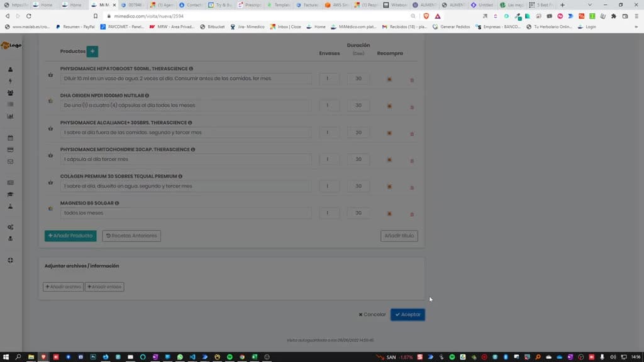The height and width of the screenshot is (362, 644).
Task: Edit the 'todos los meses' instructions field
Action: [186, 213]
